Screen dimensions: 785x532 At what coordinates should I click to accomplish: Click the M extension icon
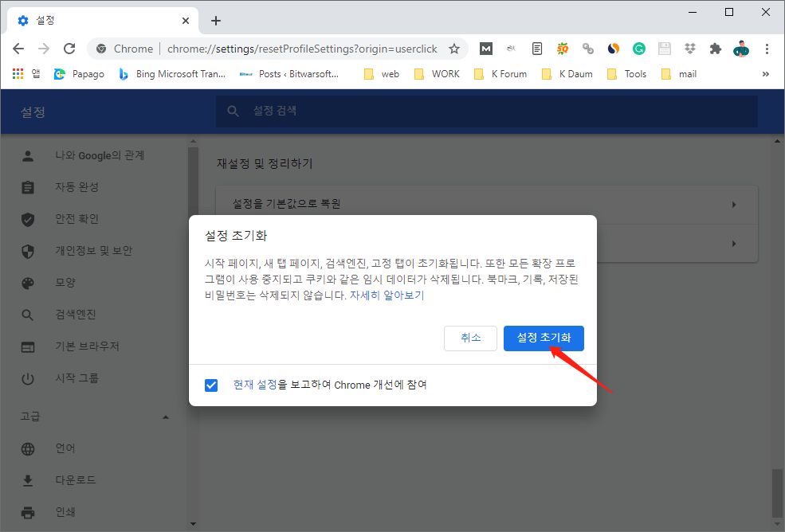click(x=485, y=49)
